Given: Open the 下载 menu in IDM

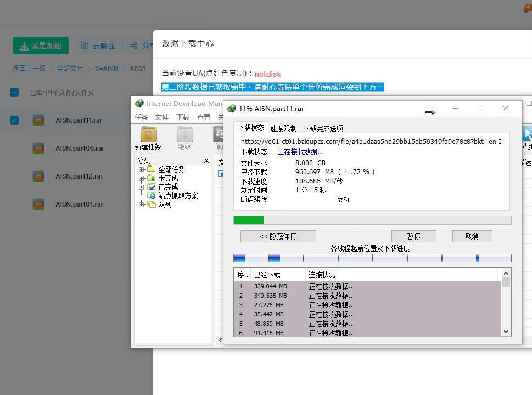Looking at the screenshot, I should point(182,117).
